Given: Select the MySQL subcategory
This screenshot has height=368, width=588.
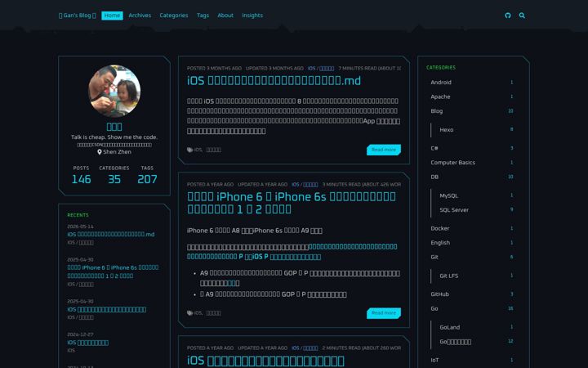Looking at the screenshot, I should pos(478,195).
